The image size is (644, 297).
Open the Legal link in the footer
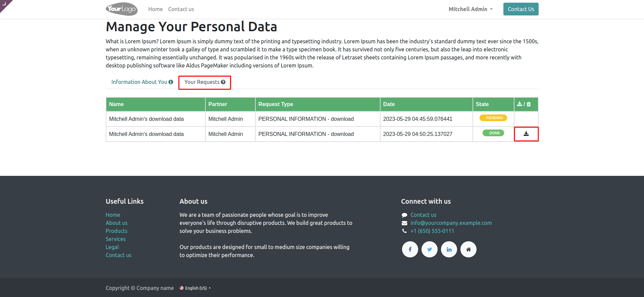[112, 247]
